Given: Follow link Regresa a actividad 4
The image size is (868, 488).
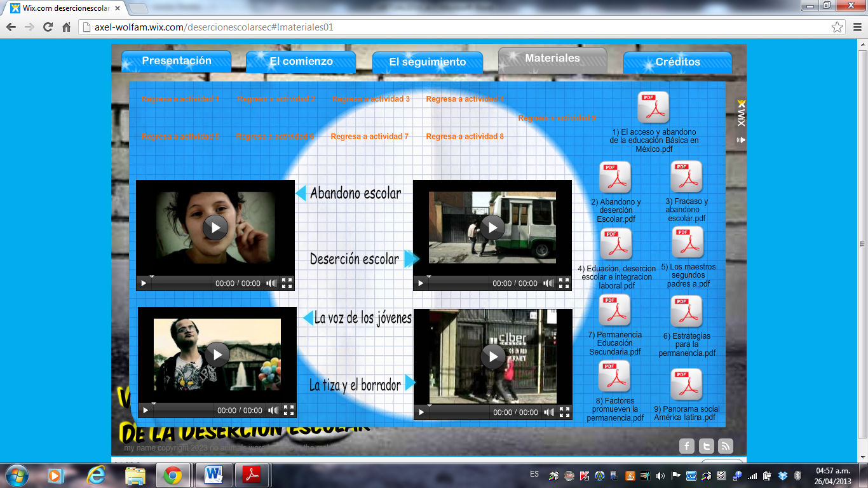Looking at the screenshot, I should click(x=465, y=99).
